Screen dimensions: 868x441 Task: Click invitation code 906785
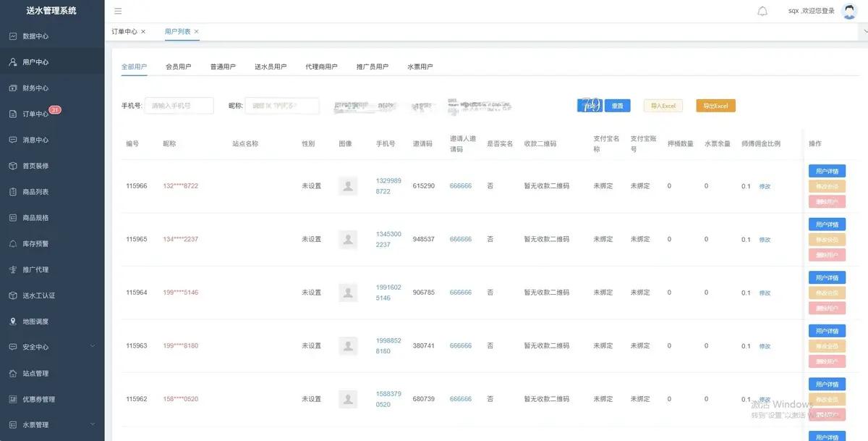[x=424, y=293]
